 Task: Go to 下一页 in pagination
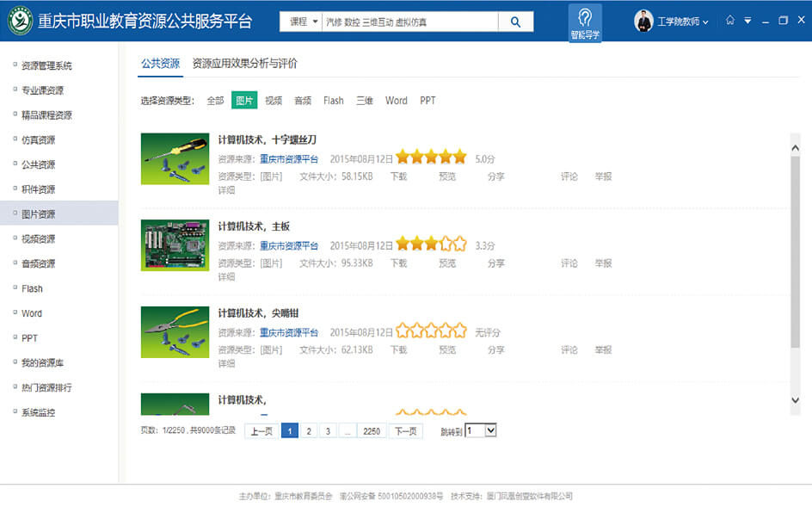pyautogui.click(x=405, y=431)
